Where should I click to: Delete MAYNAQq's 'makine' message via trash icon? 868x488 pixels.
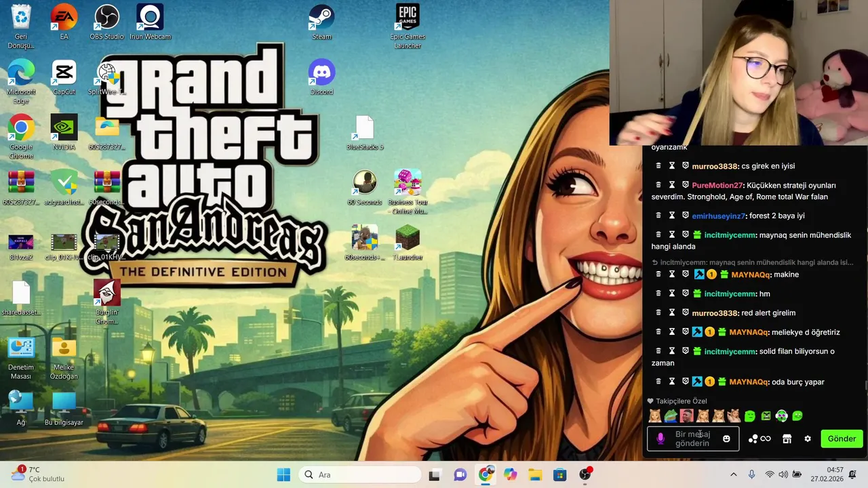tap(658, 274)
